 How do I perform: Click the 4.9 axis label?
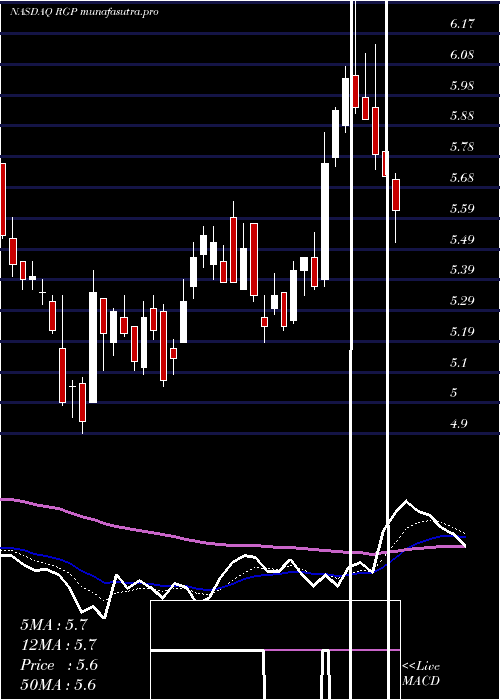458,424
